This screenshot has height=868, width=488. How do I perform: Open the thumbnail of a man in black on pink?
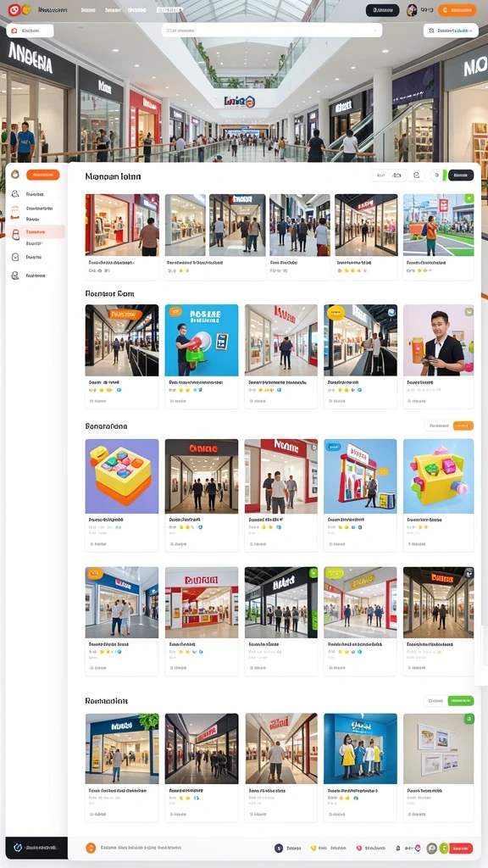point(438,340)
